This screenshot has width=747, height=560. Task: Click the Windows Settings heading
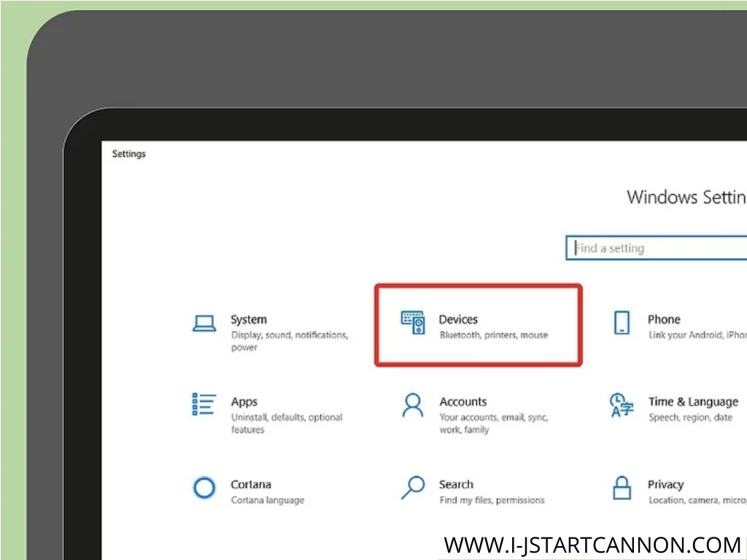686,197
